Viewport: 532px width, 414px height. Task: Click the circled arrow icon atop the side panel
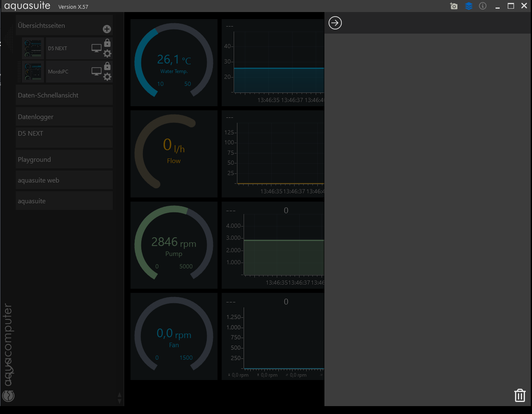[335, 23]
